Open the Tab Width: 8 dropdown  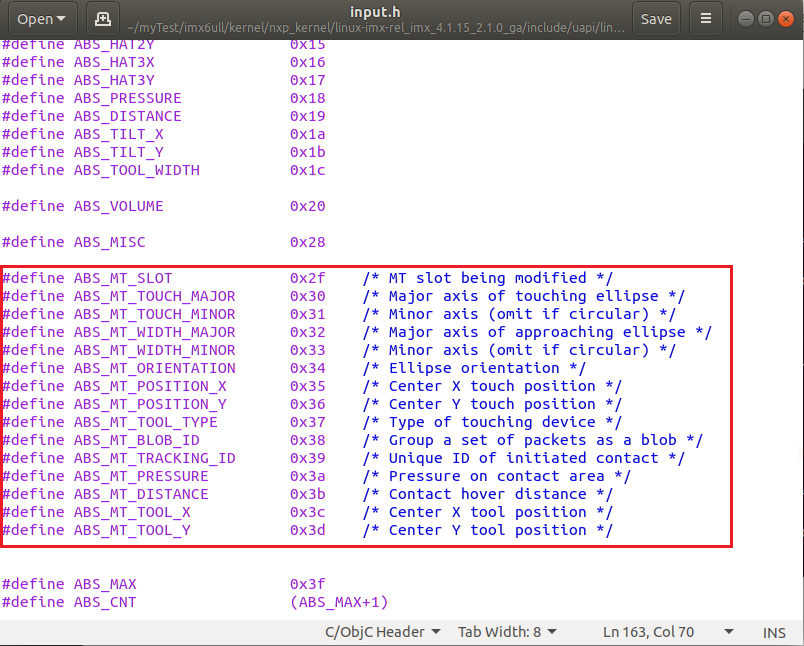coord(508,632)
